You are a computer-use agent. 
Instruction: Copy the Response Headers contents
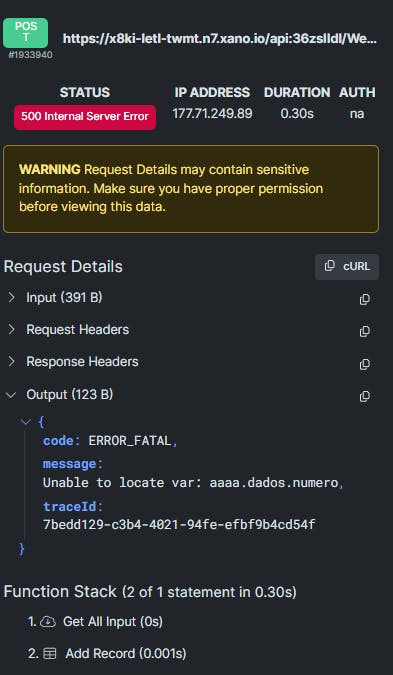click(x=364, y=364)
